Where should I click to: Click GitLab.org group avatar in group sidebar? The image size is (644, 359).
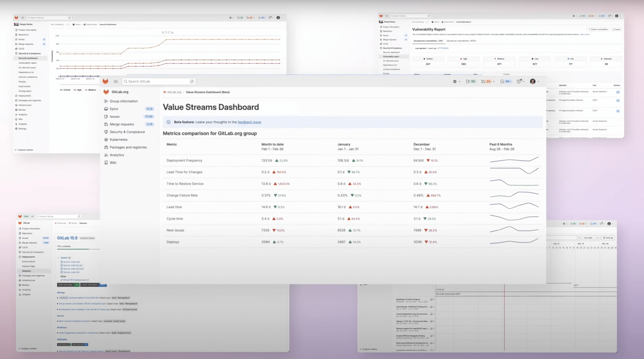click(106, 92)
